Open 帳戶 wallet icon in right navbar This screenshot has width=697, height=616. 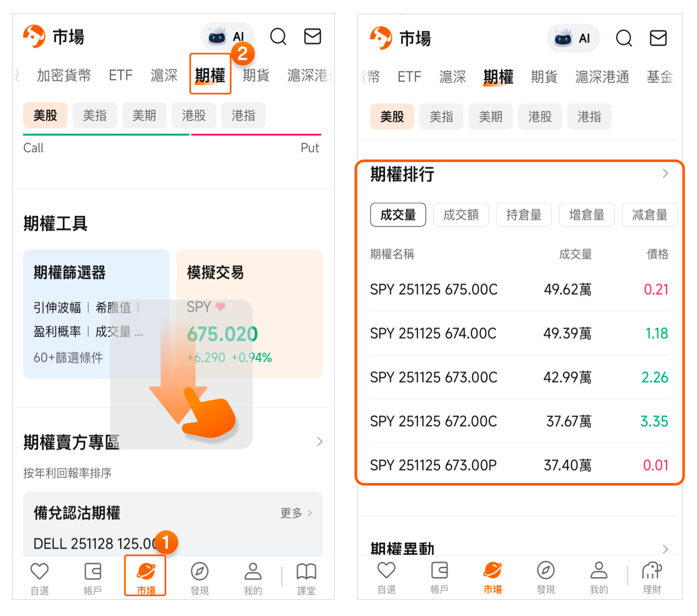tap(439, 576)
